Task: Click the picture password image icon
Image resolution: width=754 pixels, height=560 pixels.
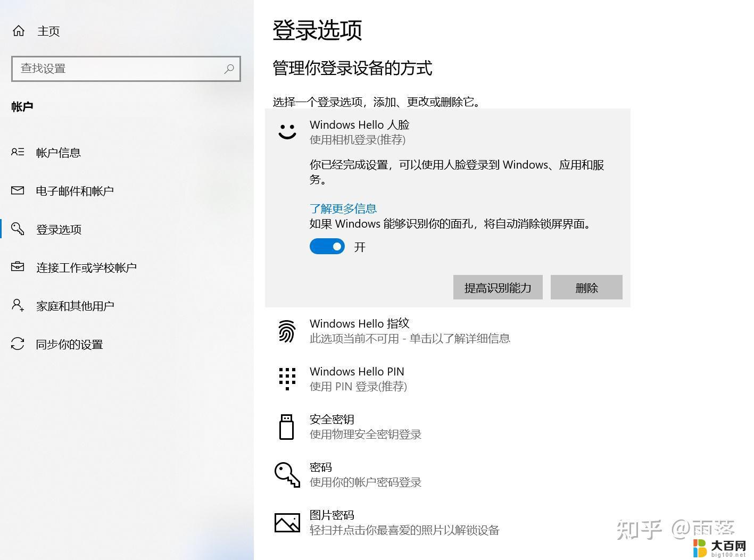Action: click(x=287, y=523)
